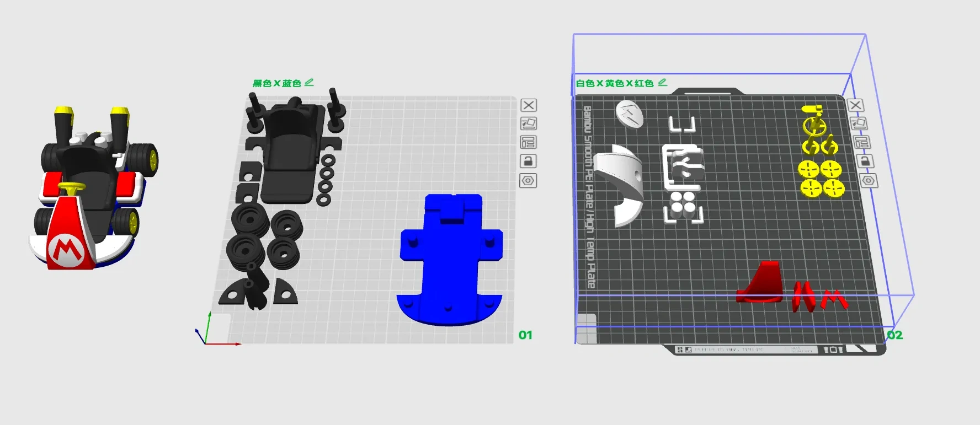Click plate name text 白色X黄色X红色
980x425 pixels.
pyautogui.click(x=615, y=83)
